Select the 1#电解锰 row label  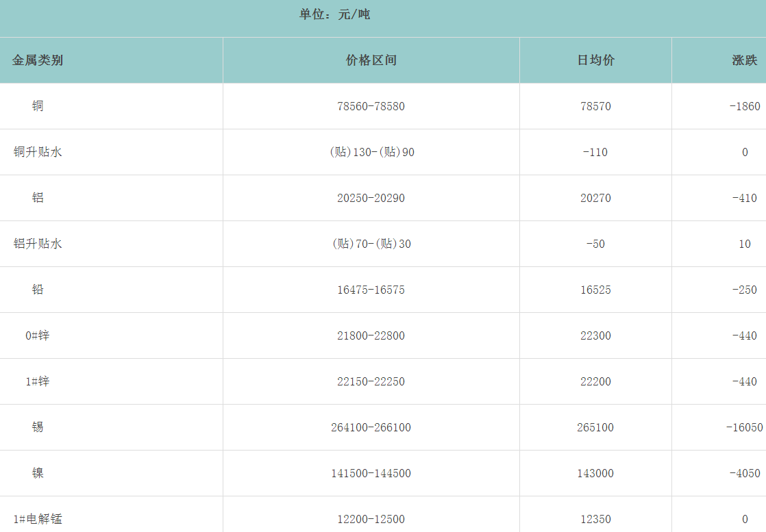click(x=38, y=519)
